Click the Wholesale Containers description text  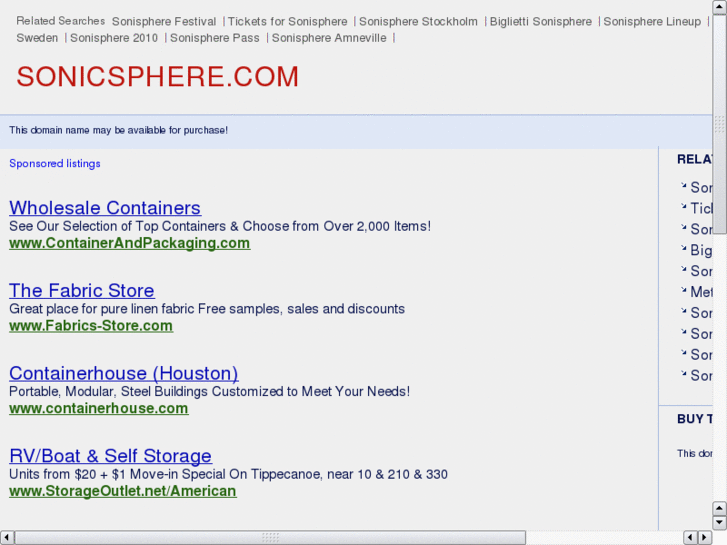(x=220, y=226)
